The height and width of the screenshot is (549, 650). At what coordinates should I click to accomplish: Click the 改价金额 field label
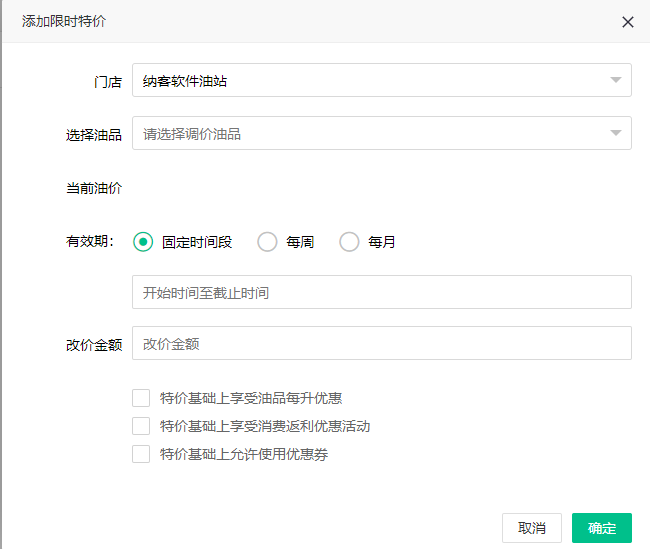tap(94, 344)
